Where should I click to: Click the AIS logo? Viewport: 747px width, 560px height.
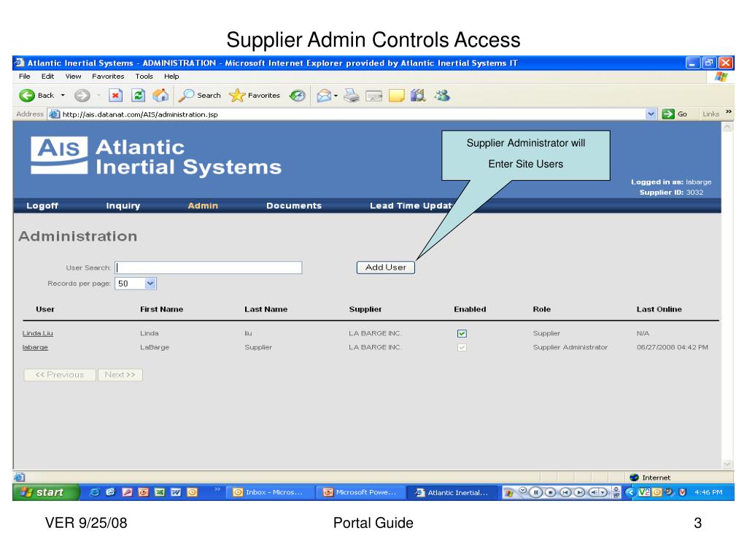point(59,155)
